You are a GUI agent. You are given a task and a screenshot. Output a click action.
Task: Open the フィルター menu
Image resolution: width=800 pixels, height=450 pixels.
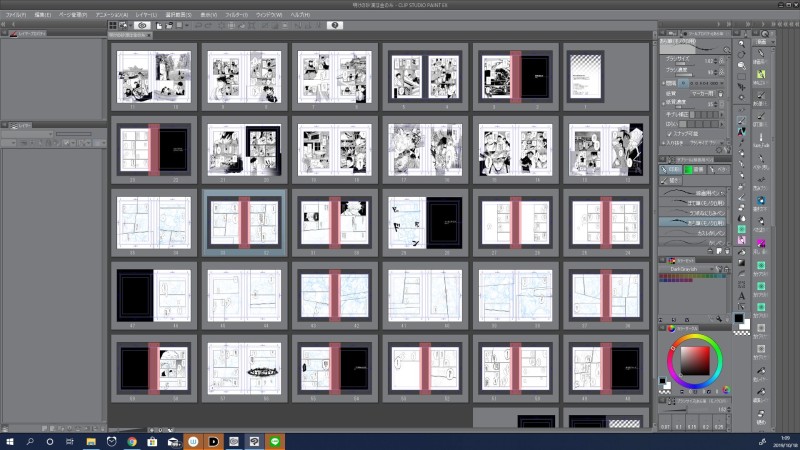click(x=237, y=15)
